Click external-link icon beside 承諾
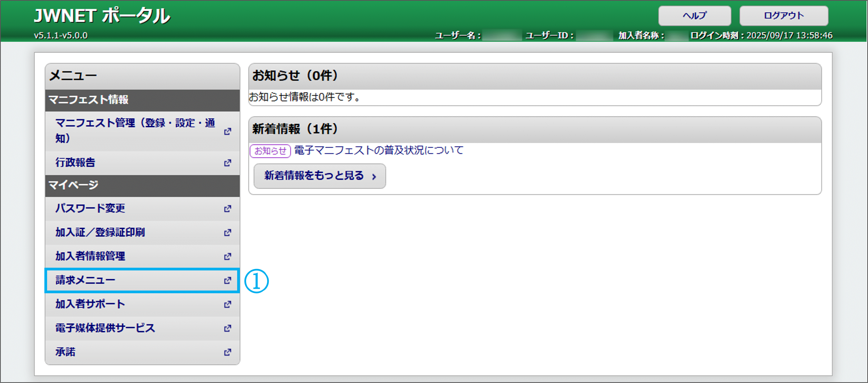 (227, 352)
